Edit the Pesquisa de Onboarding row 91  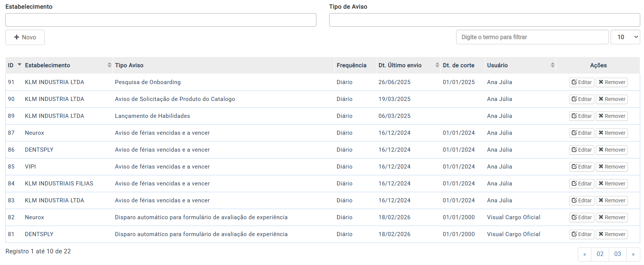coord(581,82)
